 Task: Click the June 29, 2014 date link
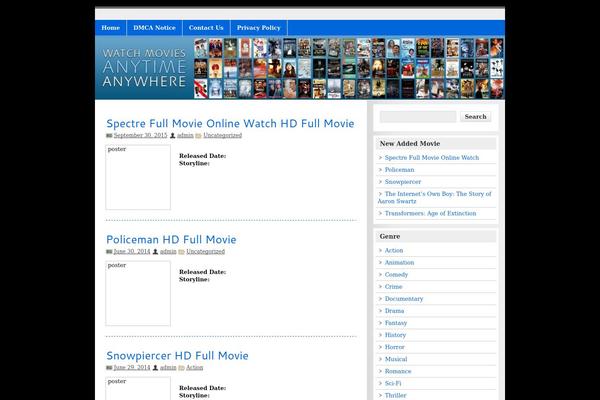pos(132,367)
